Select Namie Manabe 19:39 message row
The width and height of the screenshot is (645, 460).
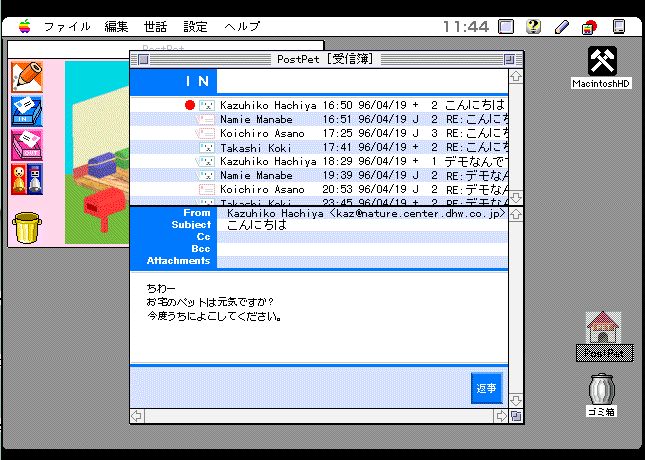click(x=319, y=175)
